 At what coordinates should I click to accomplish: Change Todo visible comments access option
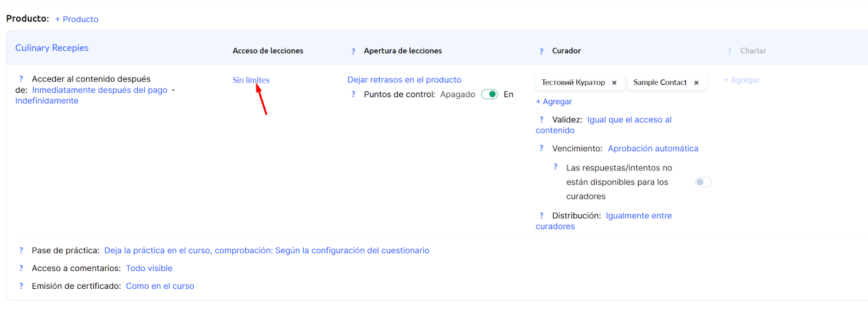(149, 268)
